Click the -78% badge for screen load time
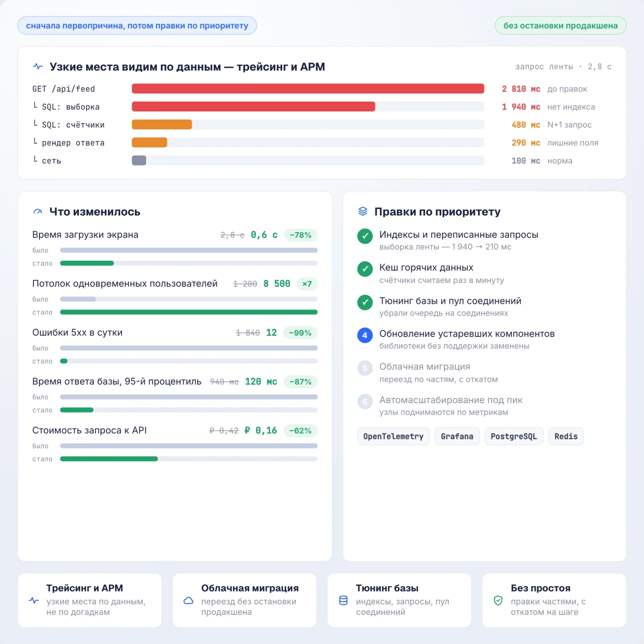Image resolution: width=644 pixels, height=644 pixels. [301, 235]
